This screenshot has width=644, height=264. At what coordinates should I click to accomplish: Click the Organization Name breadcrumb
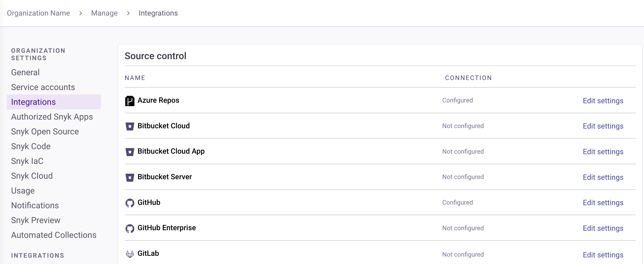click(x=38, y=13)
